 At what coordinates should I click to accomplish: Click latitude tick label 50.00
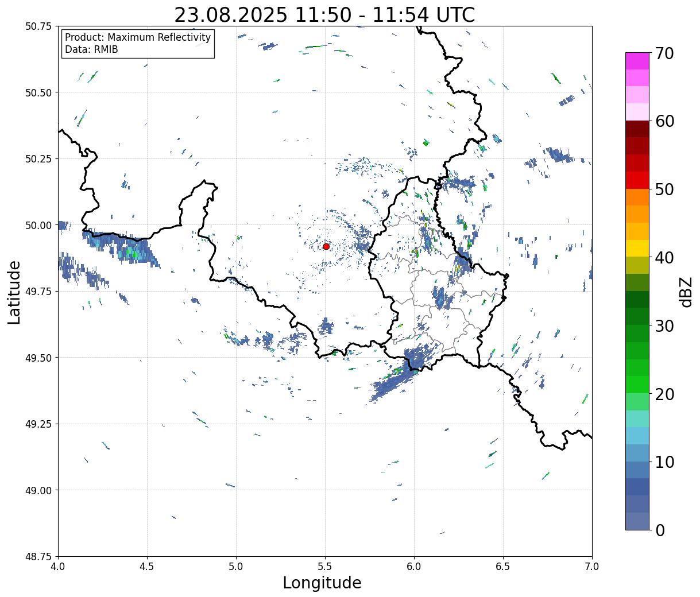[38, 225]
